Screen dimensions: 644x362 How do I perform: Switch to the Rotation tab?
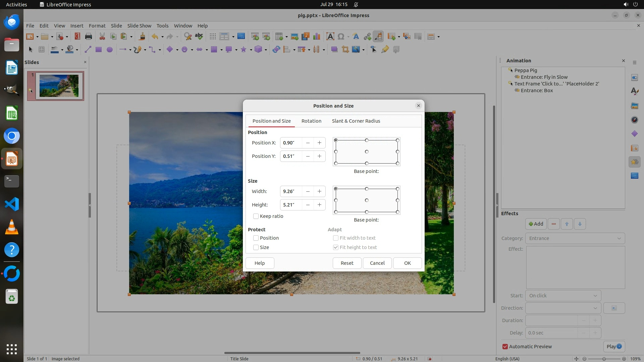click(311, 121)
